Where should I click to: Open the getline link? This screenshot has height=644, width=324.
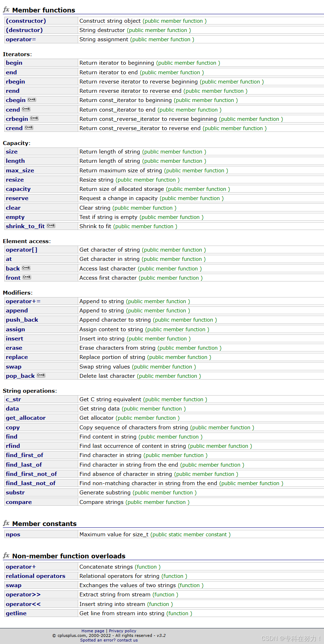[x=16, y=613]
